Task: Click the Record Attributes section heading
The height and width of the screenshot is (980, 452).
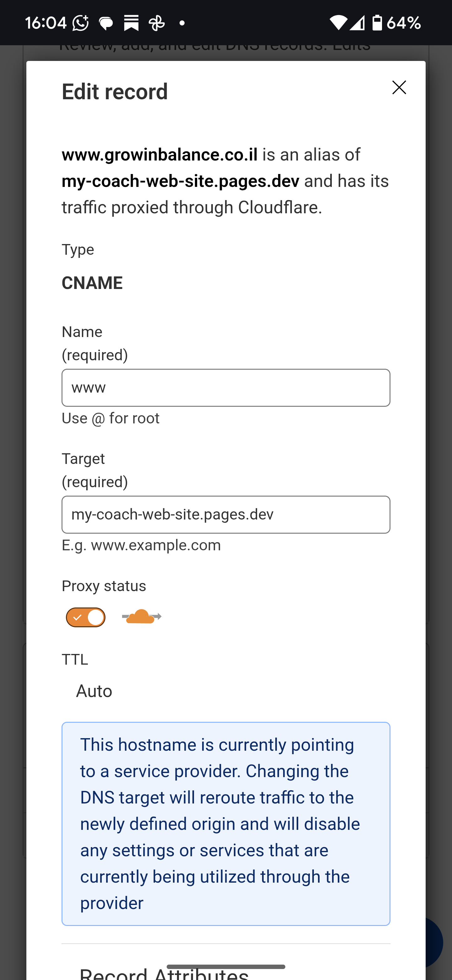Action: (164, 972)
